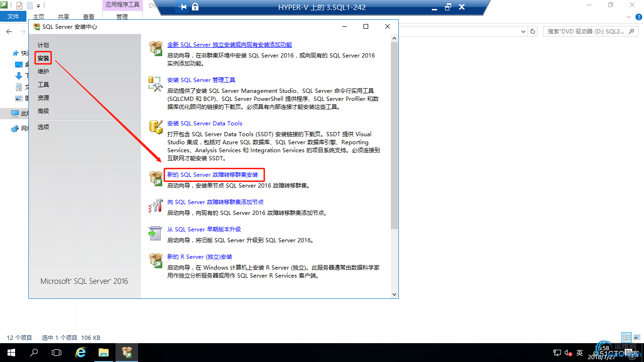Viewport: 644px width, 362px height.
Task: Click the SQL Server 安装中心 title bar icon
Action: pyautogui.click(x=37, y=27)
